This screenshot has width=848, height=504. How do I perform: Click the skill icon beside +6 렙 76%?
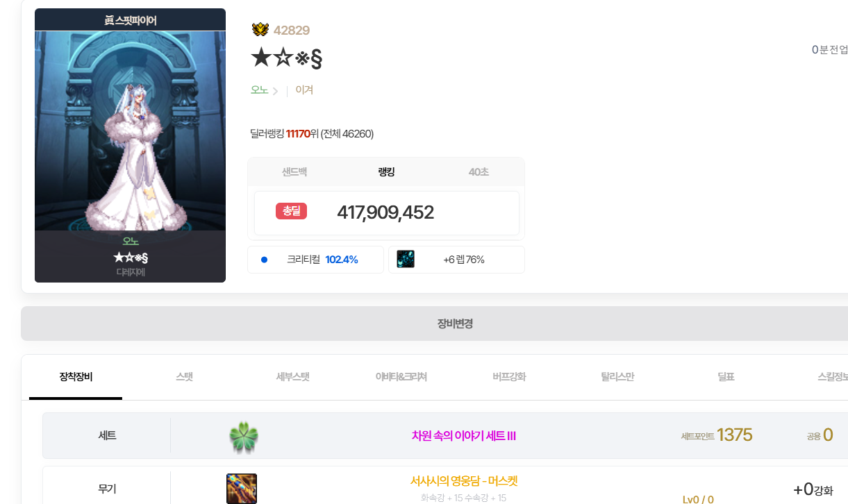click(x=406, y=260)
